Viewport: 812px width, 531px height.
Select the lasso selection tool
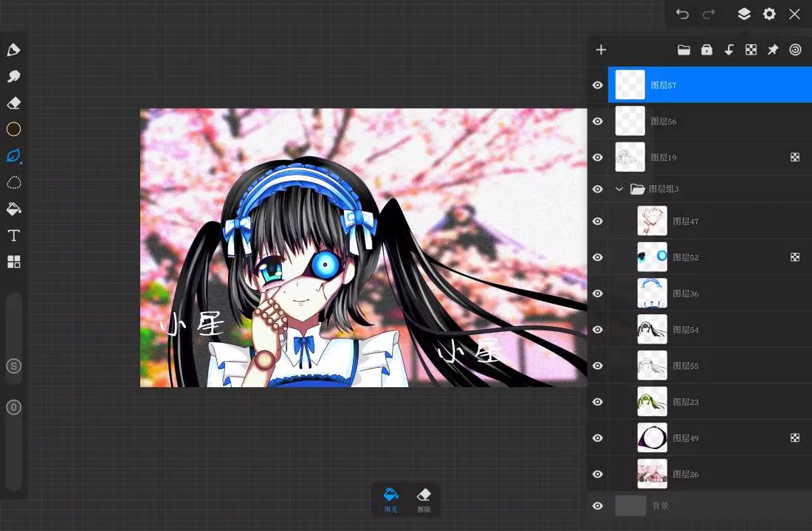tap(13, 182)
